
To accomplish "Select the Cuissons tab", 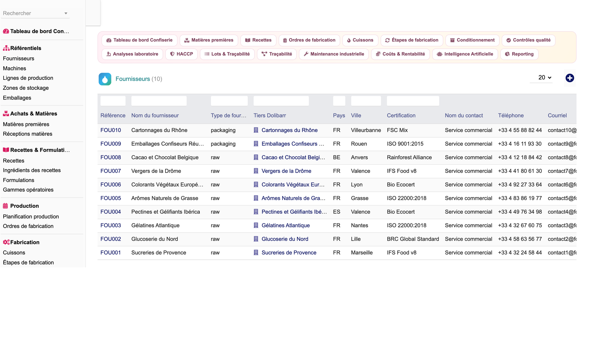I will 360,40.
